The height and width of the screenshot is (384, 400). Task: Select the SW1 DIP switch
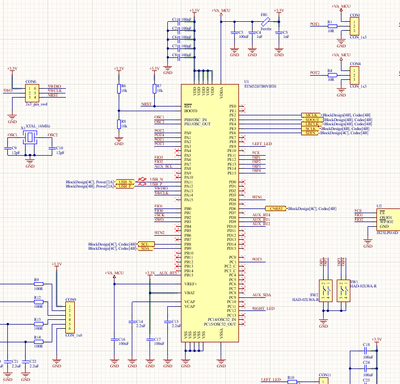(x=343, y=291)
